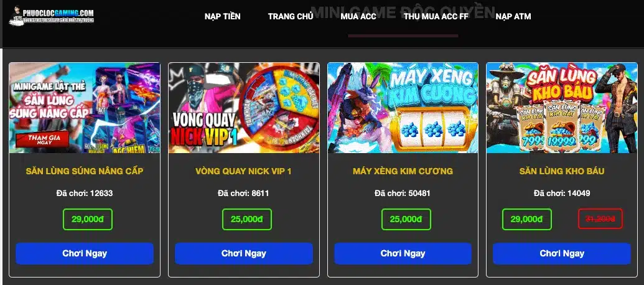Open Săn Lùng Súng Nâng Cấp banner image
This screenshot has height=285, width=644.
coord(85,108)
